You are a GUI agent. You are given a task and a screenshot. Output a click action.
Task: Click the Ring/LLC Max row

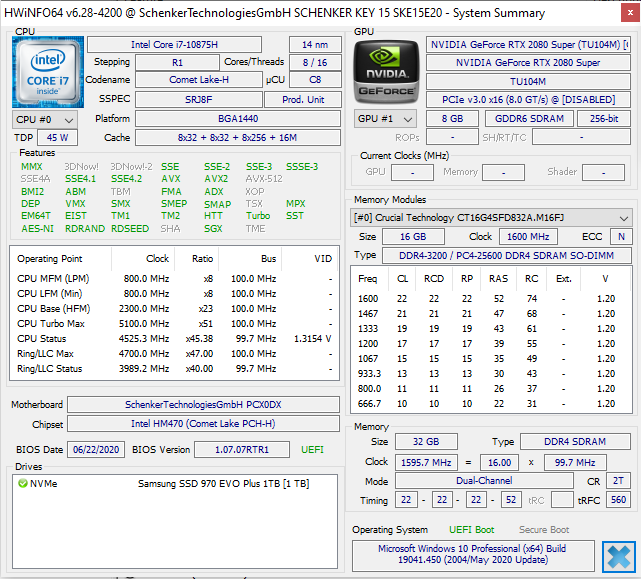coord(175,353)
